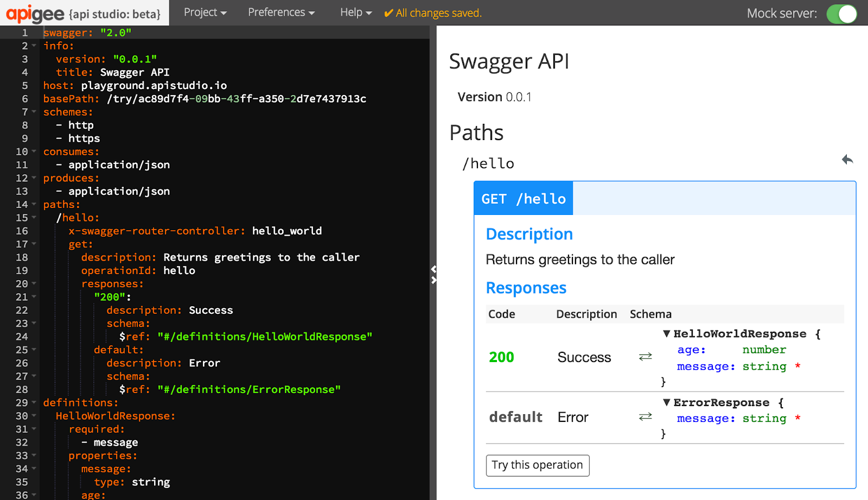Click the swap arrows icon in 200 row
This screenshot has height=500, width=868.
[645, 357]
